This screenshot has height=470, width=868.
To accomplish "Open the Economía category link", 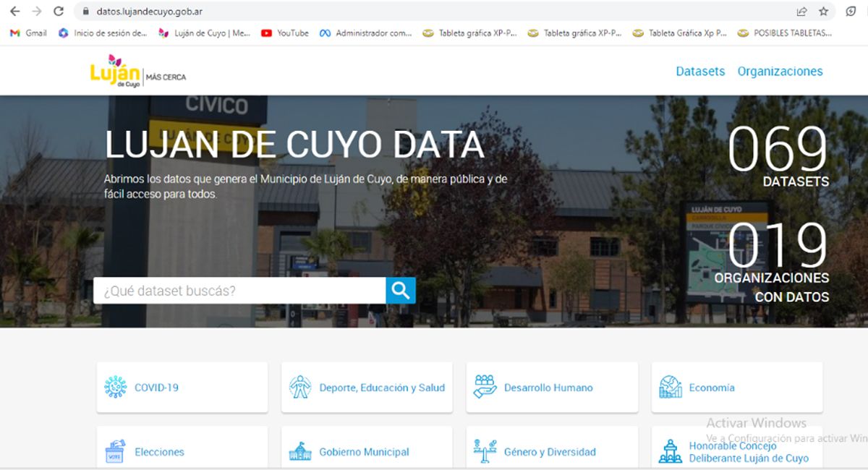I will coord(711,388).
